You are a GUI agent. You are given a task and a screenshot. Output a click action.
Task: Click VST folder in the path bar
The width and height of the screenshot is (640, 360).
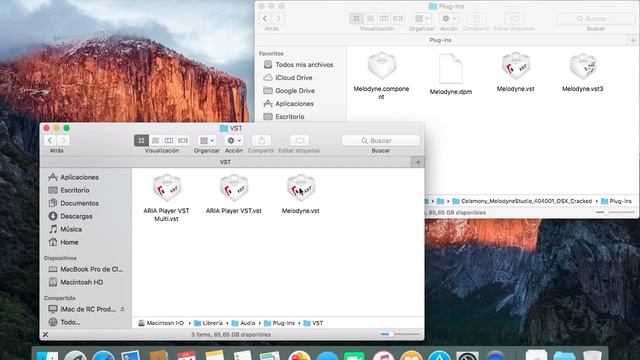[313, 323]
